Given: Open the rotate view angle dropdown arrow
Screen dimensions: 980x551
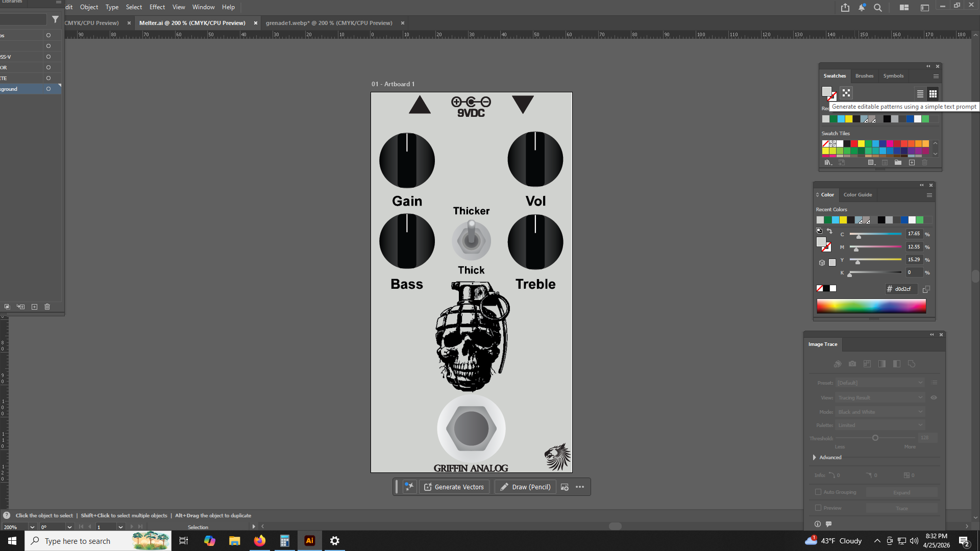Looking at the screenshot, I should (69, 527).
